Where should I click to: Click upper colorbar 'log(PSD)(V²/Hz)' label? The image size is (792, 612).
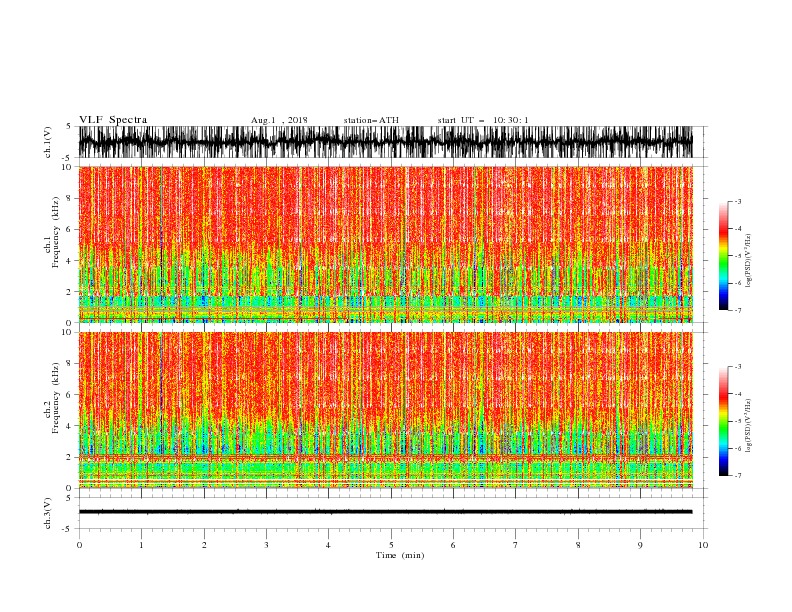pyautogui.click(x=749, y=261)
